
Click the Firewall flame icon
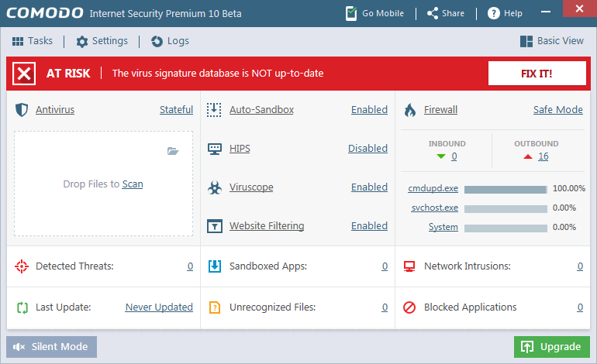(409, 110)
